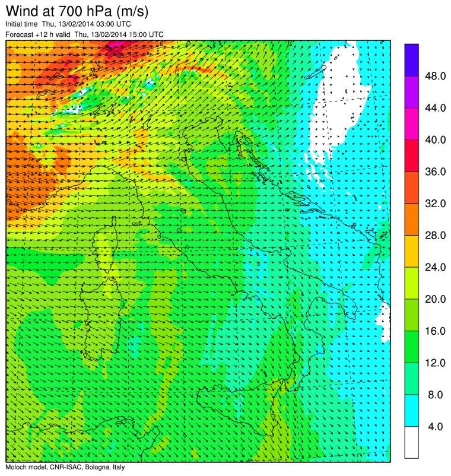Pick the lime green swatch between 16.0 and 20.0
Viewport: 451px width, 476px height.
click(x=412, y=315)
